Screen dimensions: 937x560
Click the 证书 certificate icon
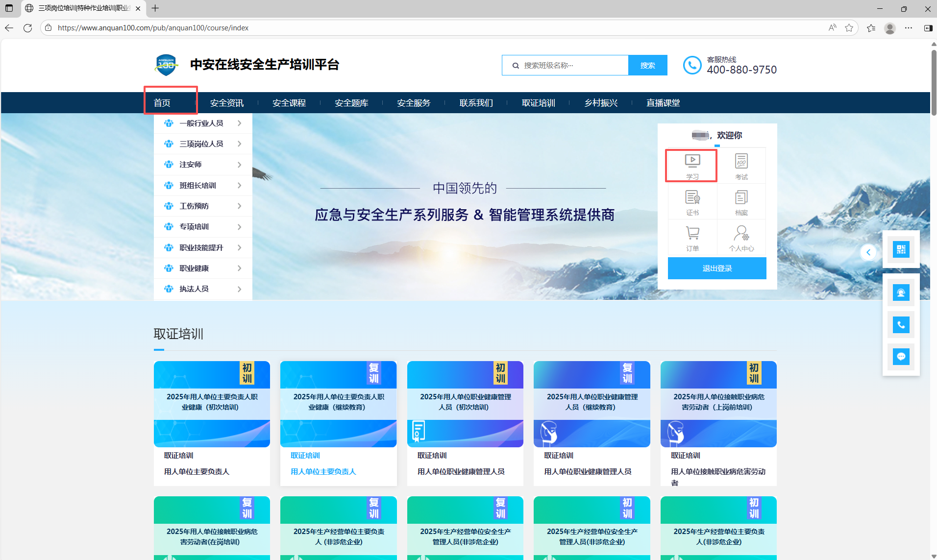pos(692,202)
